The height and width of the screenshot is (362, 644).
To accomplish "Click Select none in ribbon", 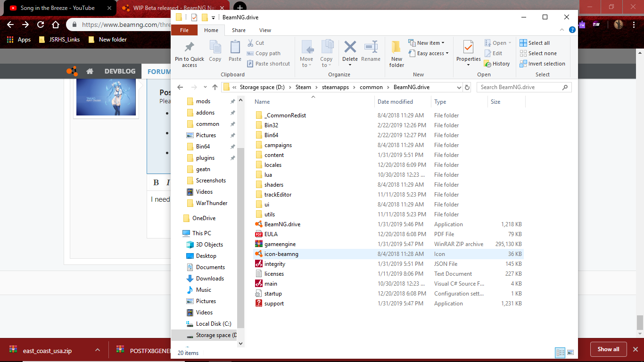I will (538, 53).
